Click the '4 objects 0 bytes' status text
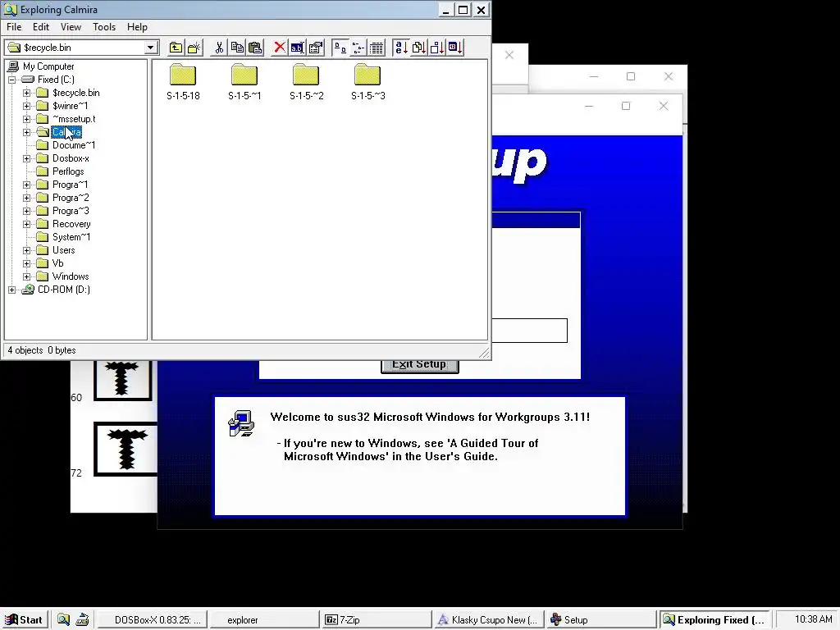This screenshot has height=630, width=840. click(42, 350)
